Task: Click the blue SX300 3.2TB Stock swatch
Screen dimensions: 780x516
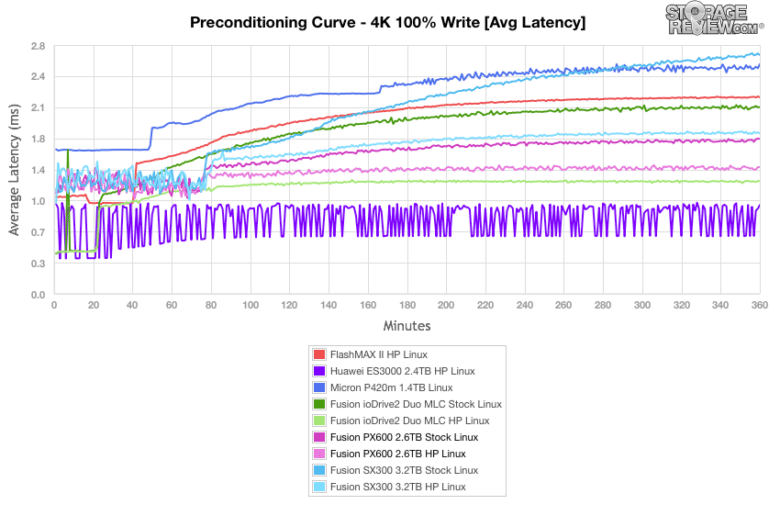Action: click(319, 470)
